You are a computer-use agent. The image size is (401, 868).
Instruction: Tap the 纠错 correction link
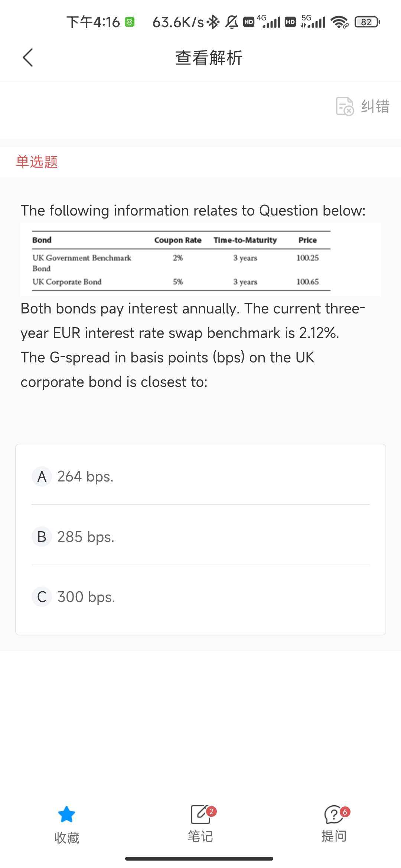375,106
